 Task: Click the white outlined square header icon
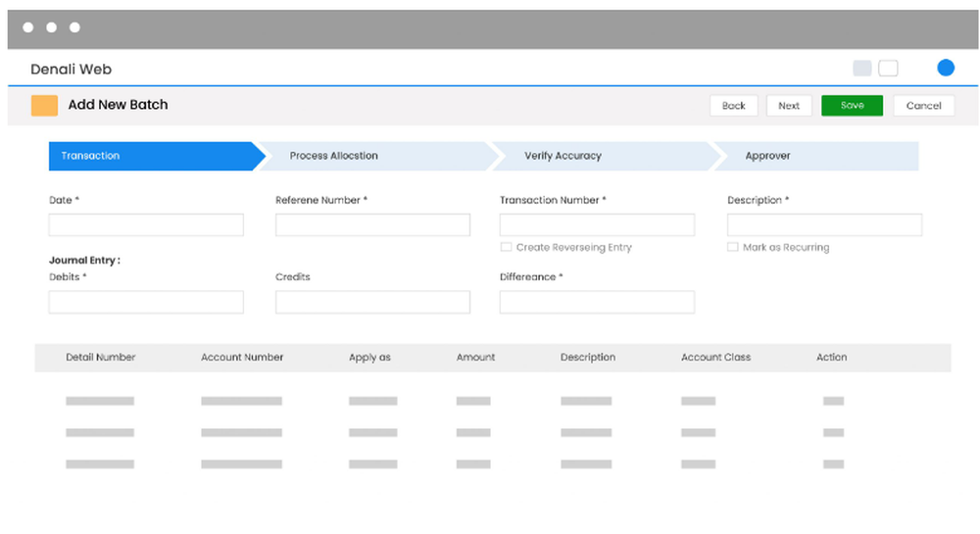888,68
